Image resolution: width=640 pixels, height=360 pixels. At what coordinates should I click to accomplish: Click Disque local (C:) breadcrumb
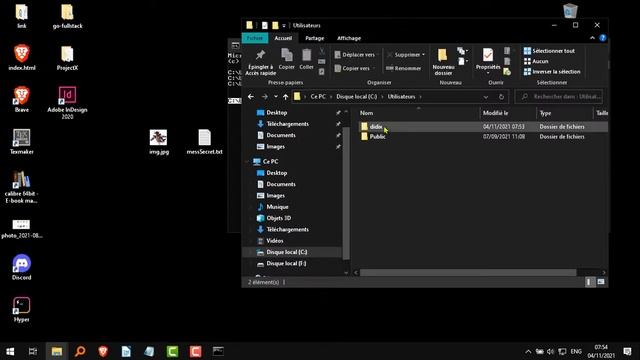356,97
